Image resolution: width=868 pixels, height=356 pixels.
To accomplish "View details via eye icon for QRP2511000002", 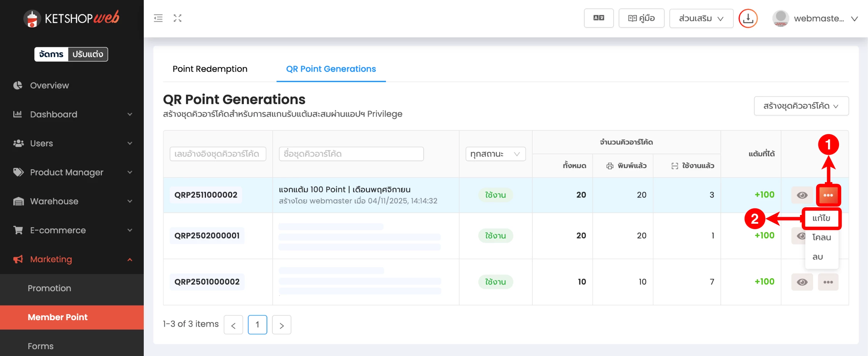I will [x=802, y=195].
